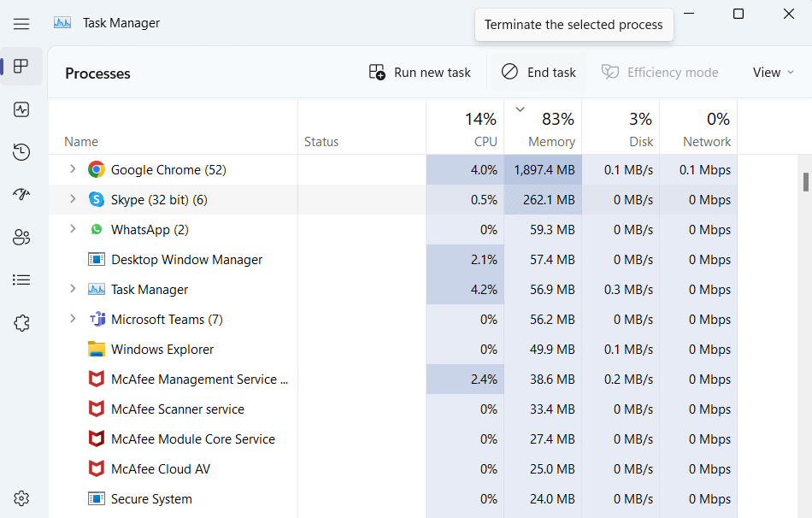The image size is (812, 518).
Task: Expand the WhatsApp process group
Action: coord(73,228)
